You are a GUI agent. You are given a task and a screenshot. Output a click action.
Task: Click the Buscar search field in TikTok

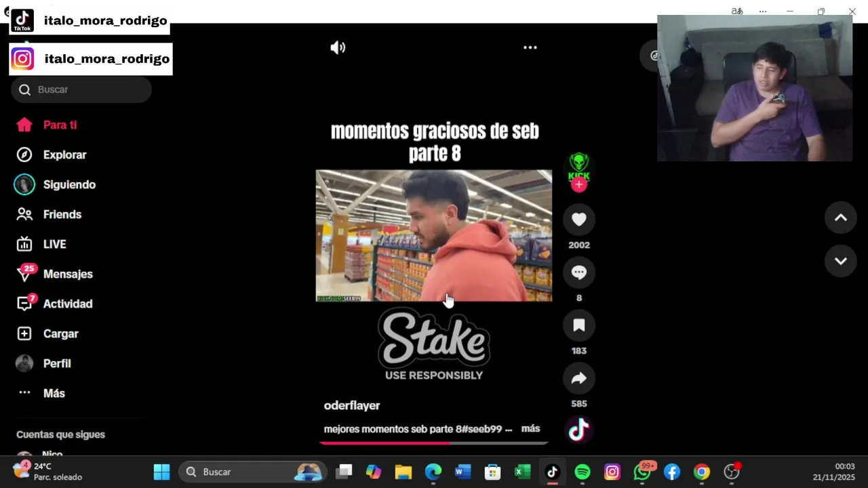(x=81, y=89)
